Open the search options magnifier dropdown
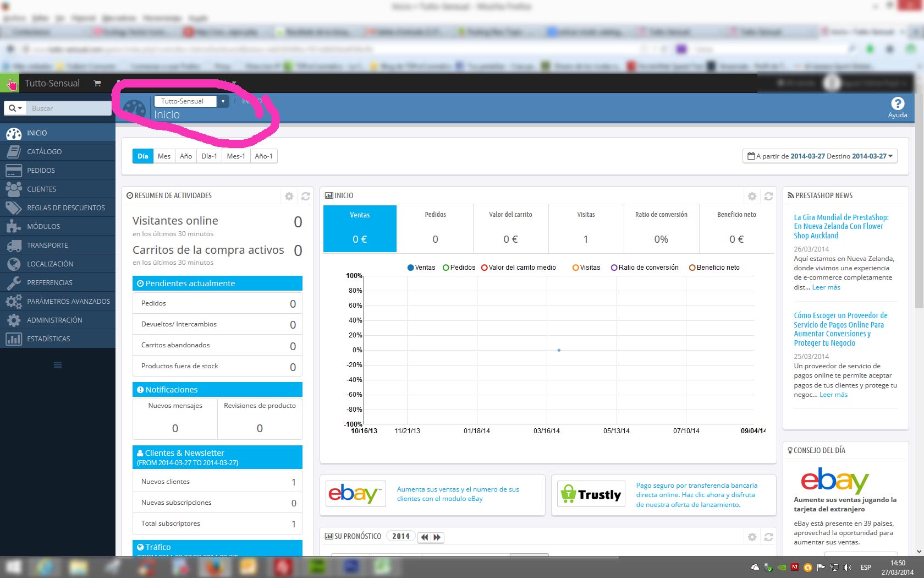This screenshot has height=578, width=924. pyautogui.click(x=15, y=108)
